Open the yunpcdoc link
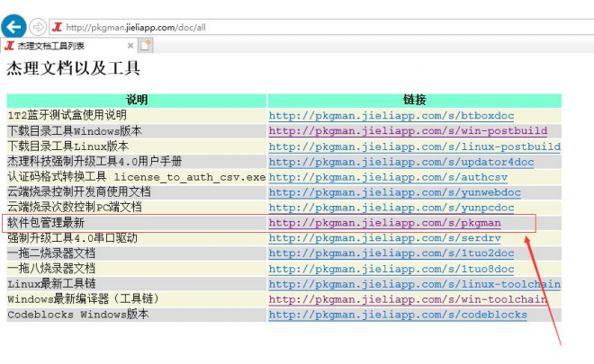The height and width of the screenshot is (364, 594). (x=391, y=208)
